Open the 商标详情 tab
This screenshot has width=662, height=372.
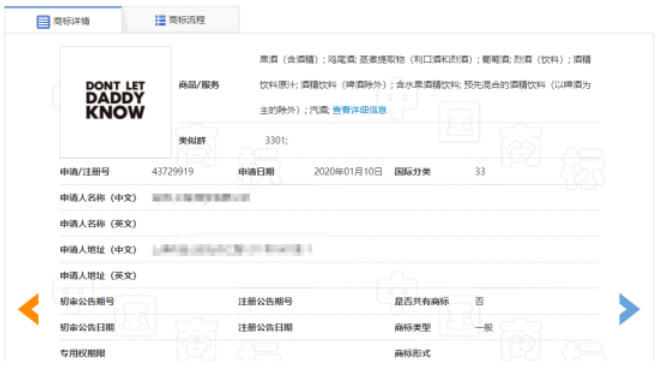(x=63, y=21)
